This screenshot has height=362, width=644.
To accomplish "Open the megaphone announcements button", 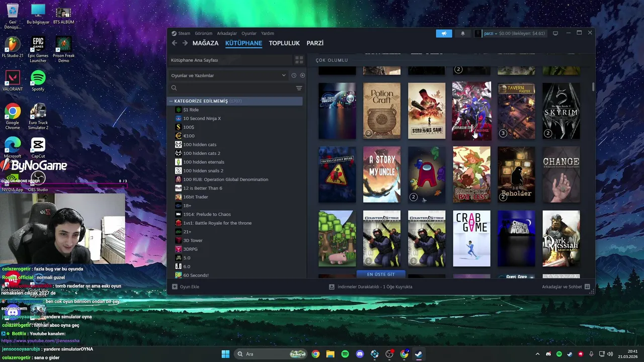I will 444,33.
